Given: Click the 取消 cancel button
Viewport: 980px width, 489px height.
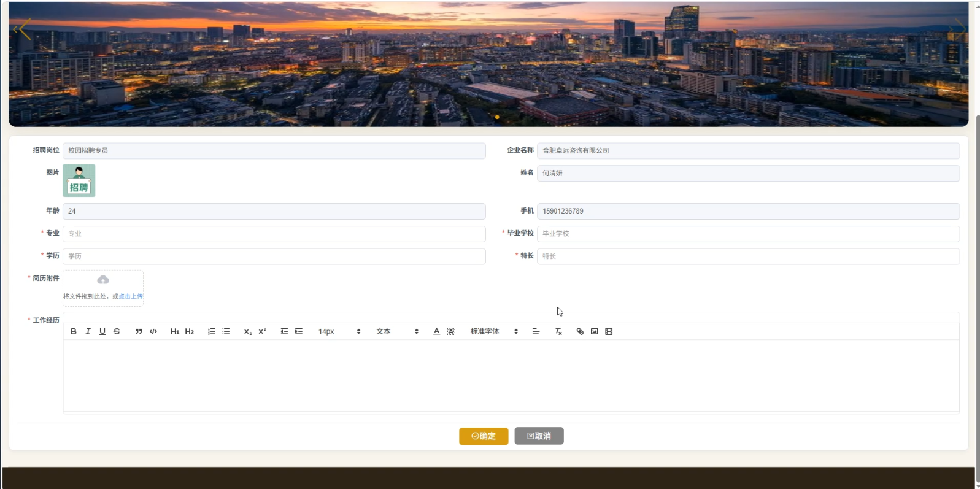Looking at the screenshot, I should click(539, 436).
